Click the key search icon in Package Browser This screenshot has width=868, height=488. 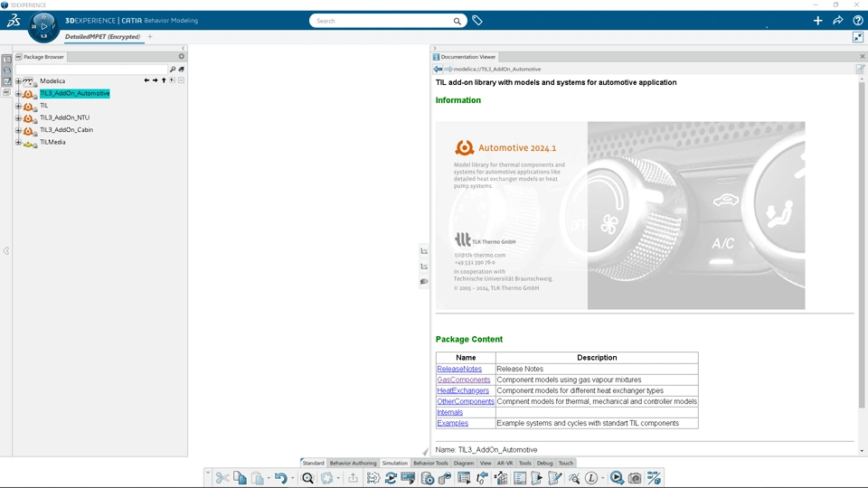coord(173,70)
